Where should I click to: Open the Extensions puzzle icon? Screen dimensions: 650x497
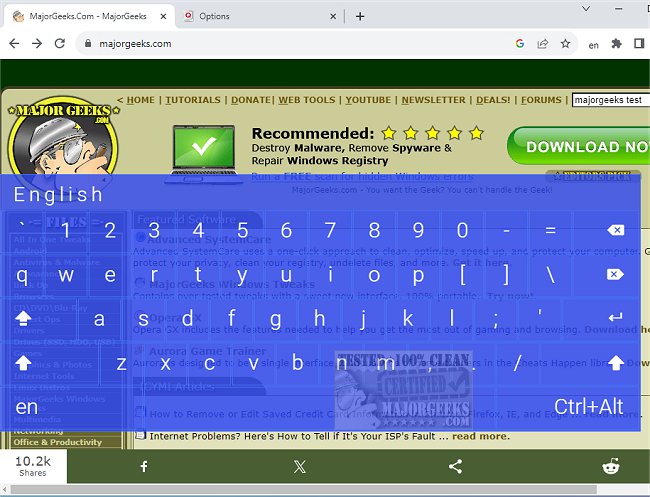tap(617, 44)
